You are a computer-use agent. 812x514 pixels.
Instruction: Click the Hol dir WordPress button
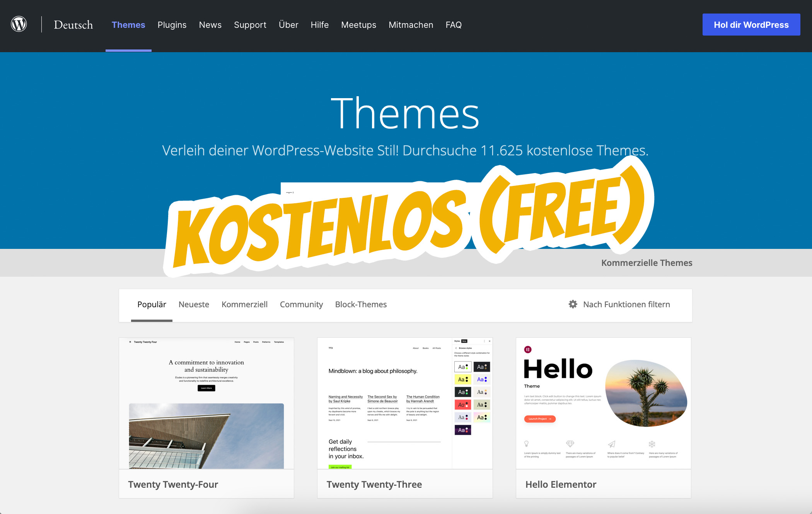click(751, 24)
